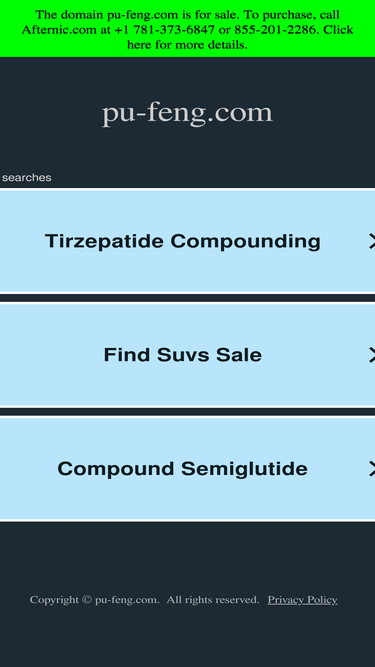
Task: Click the chevron next to Find Suvs Sale
Action: [372, 355]
